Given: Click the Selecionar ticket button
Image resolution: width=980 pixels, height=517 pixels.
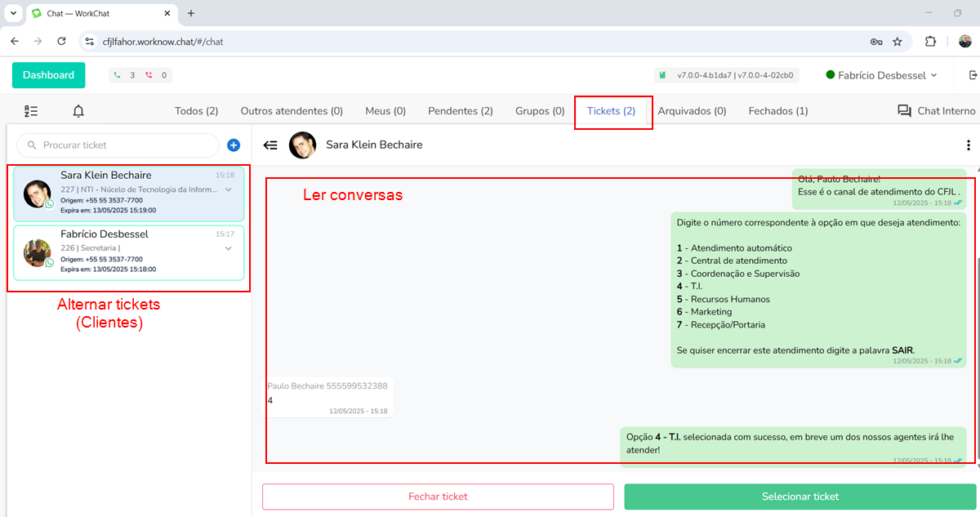Looking at the screenshot, I should point(800,497).
